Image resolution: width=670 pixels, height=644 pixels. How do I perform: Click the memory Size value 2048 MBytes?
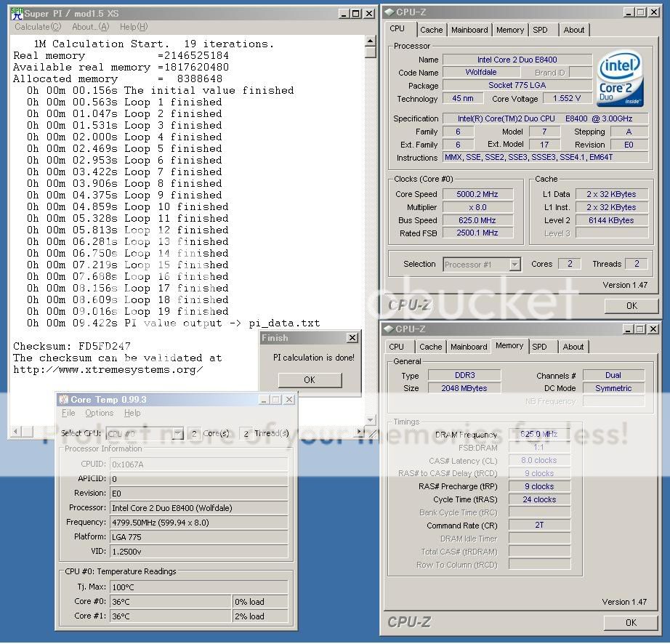coord(464,388)
